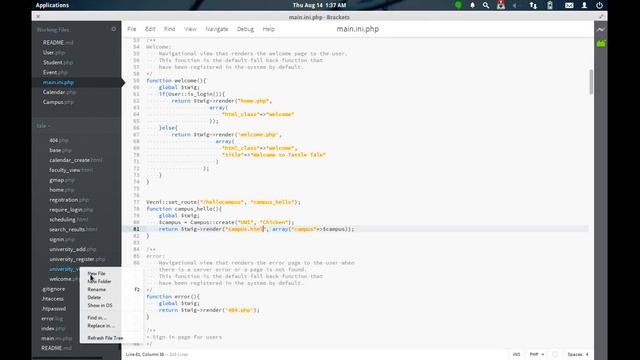The width and height of the screenshot is (640, 360).
Task: Click the volume speaker indicator
Action: (x=515, y=5)
